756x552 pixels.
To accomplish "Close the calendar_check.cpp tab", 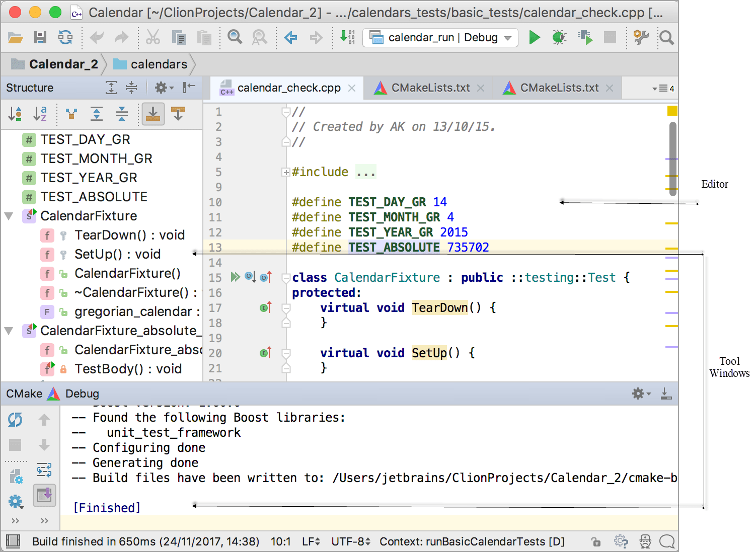I will (x=352, y=88).
